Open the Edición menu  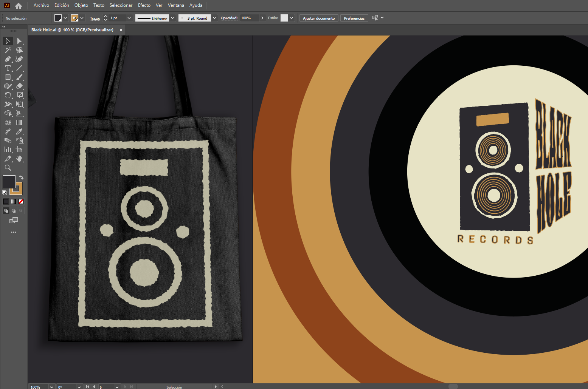pyautogui.click(x=62, y=5)
